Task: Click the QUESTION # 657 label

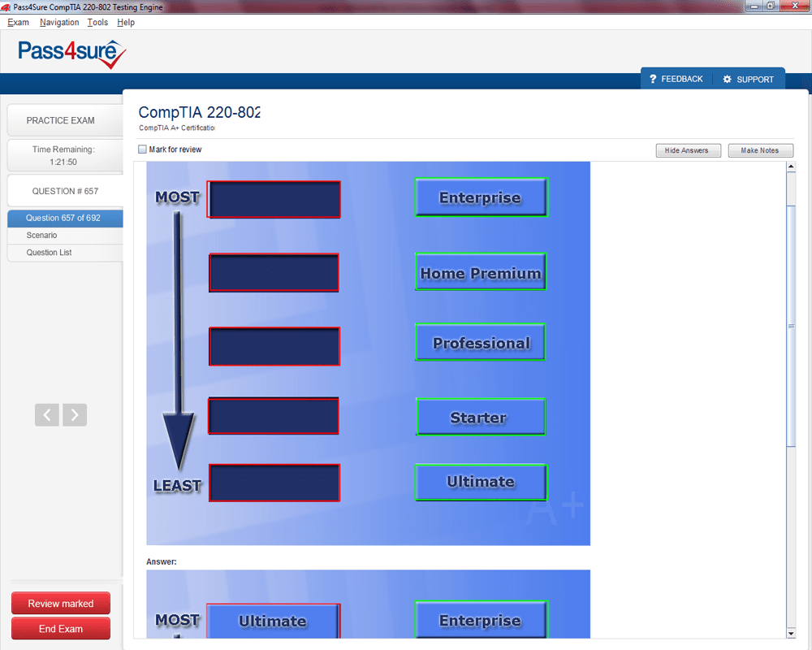Action: tap(65, 191)
